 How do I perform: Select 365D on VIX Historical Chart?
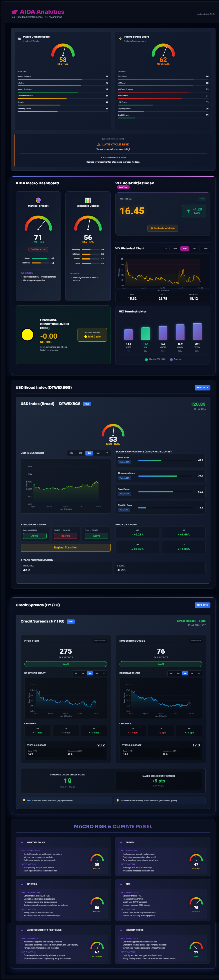click(x=206, y=249)
